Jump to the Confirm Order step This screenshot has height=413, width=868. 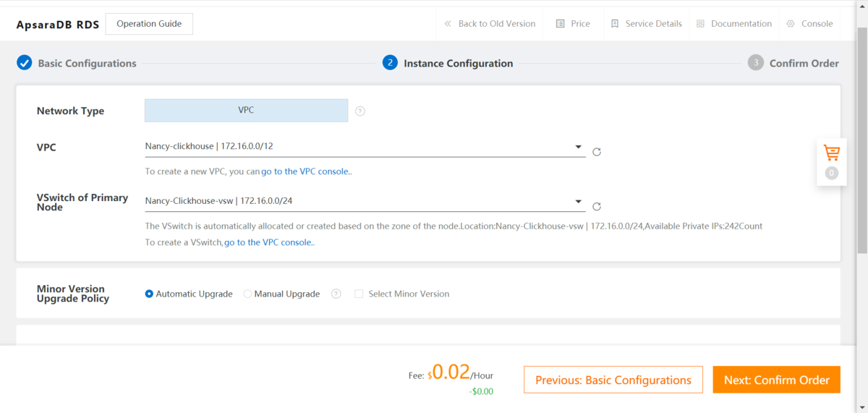tap(804, 63)
